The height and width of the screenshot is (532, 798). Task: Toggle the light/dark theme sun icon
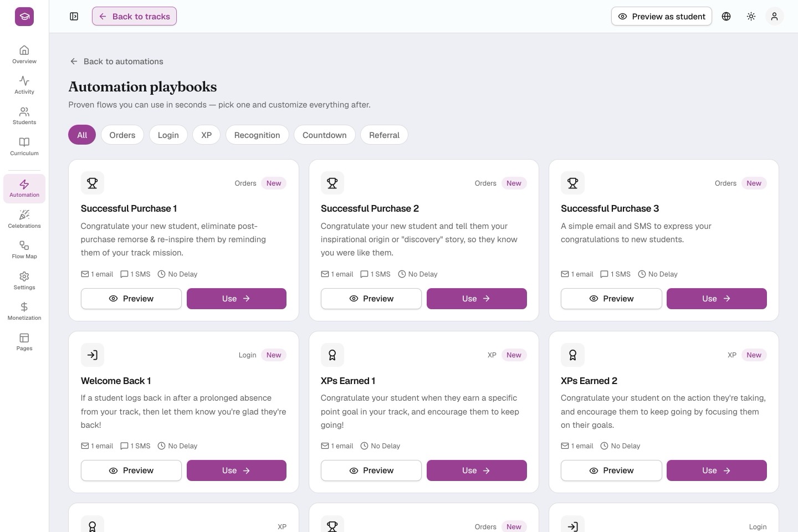click(x=751, y=17)
